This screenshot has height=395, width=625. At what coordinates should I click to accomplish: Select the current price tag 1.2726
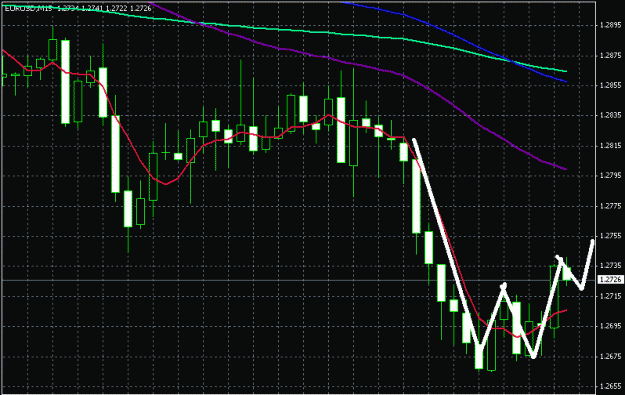pos(611,280)
